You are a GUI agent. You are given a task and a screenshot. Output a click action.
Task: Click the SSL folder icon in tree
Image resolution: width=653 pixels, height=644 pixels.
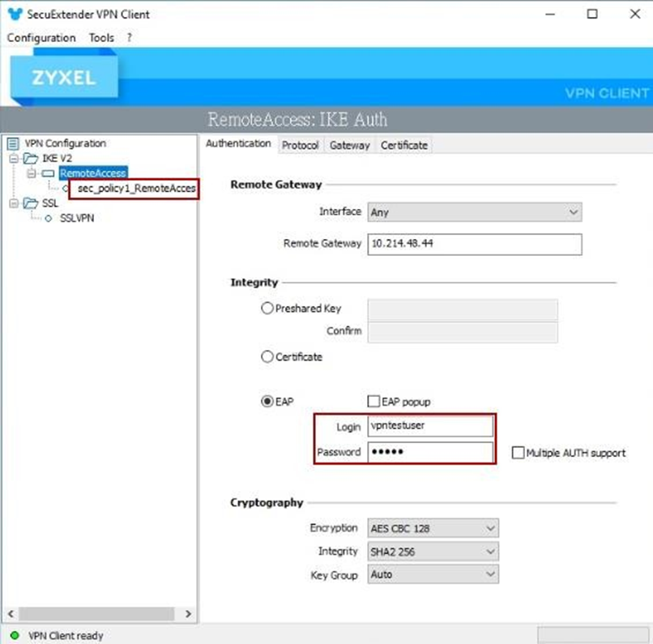point(30,203)
